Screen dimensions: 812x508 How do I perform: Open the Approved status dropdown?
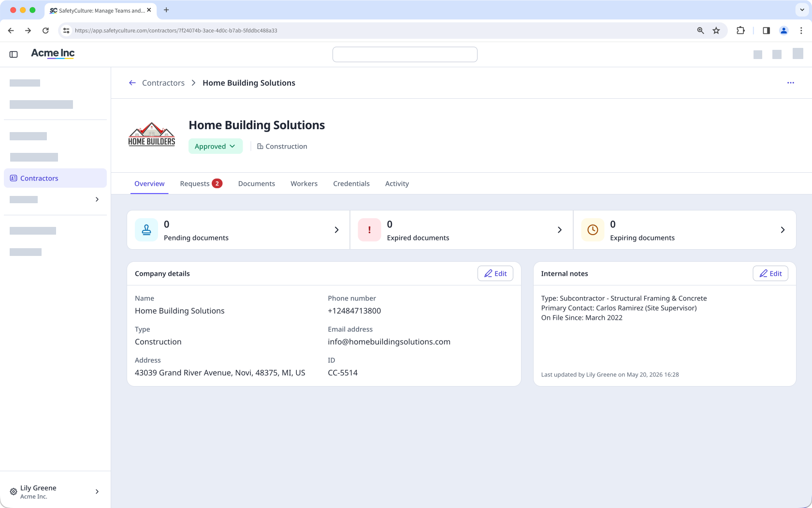click(x=216, y=146)
